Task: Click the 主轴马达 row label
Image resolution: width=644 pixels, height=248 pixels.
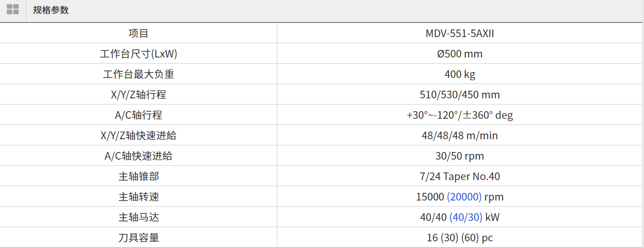Action: 138,217
